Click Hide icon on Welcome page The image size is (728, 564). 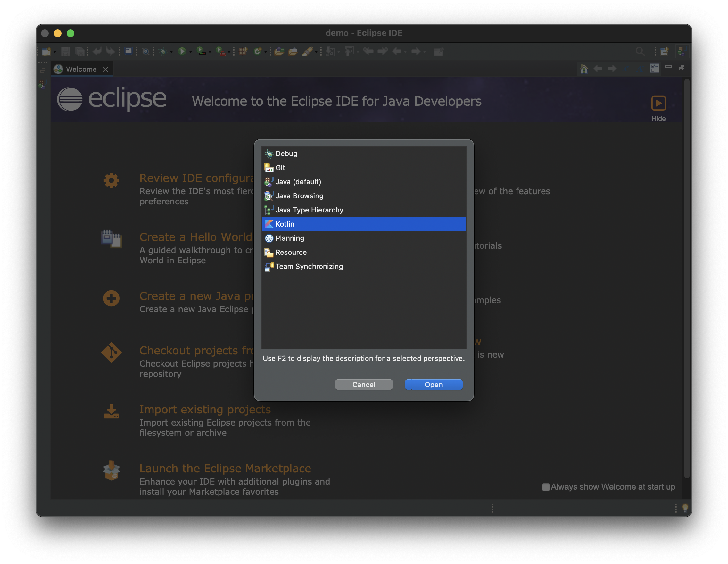click(x=658, y=103)
